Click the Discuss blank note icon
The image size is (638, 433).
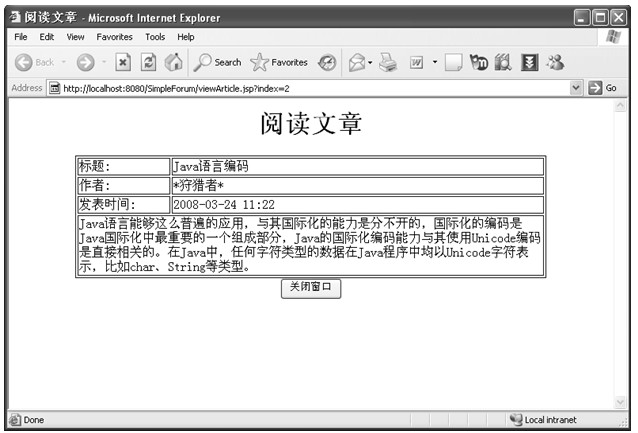[x=453, y=63]
